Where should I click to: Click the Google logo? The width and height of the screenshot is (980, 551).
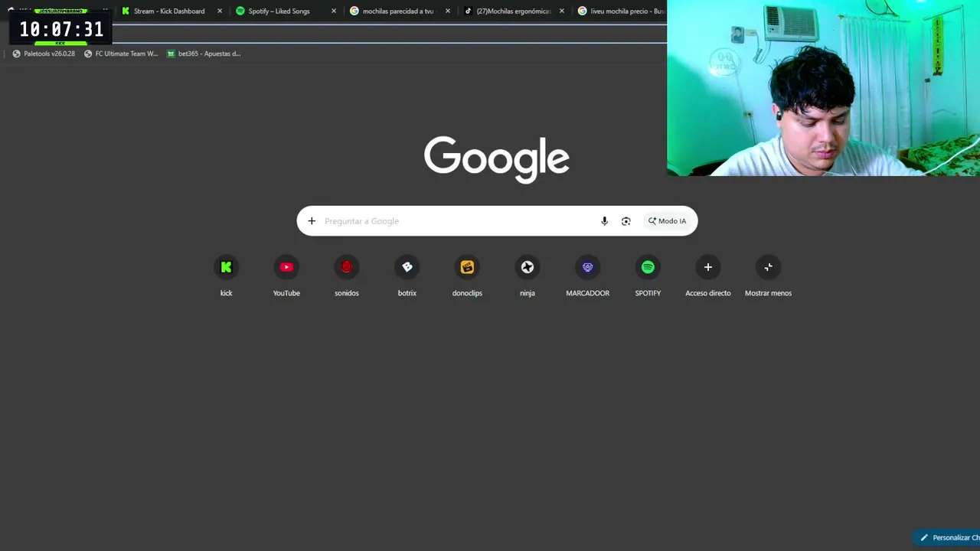[x=497, y=159]
